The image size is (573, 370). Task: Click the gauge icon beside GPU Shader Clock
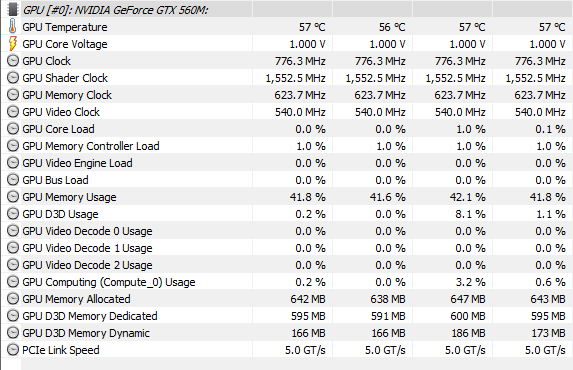[13, 78]
